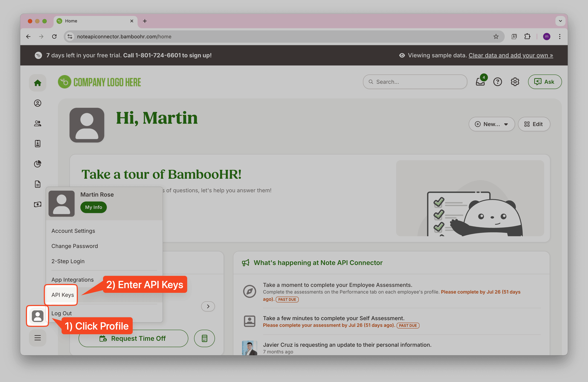Click the Ask button
The image size is (588, 382).
point(545,82)
